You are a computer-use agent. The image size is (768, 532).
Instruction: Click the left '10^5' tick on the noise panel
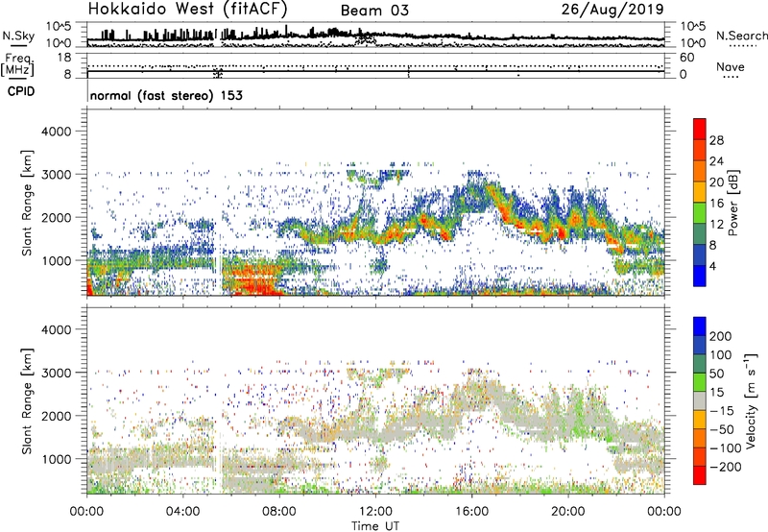tap(59, 27)
